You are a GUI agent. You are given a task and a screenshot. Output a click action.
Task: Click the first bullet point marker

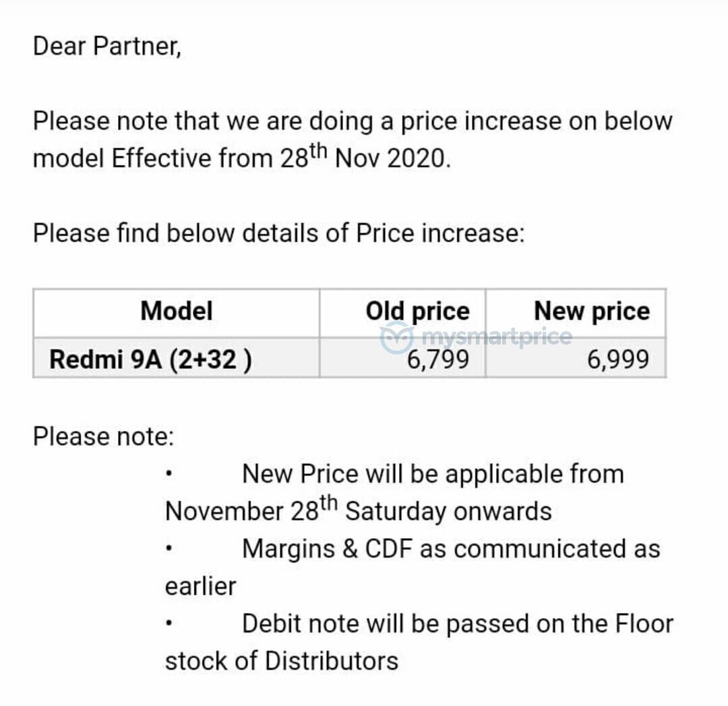click(169, 474)
